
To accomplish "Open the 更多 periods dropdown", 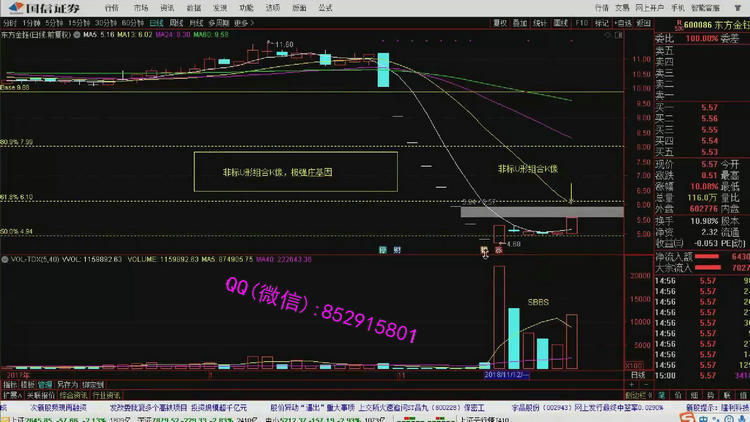I will pos(241,21).
